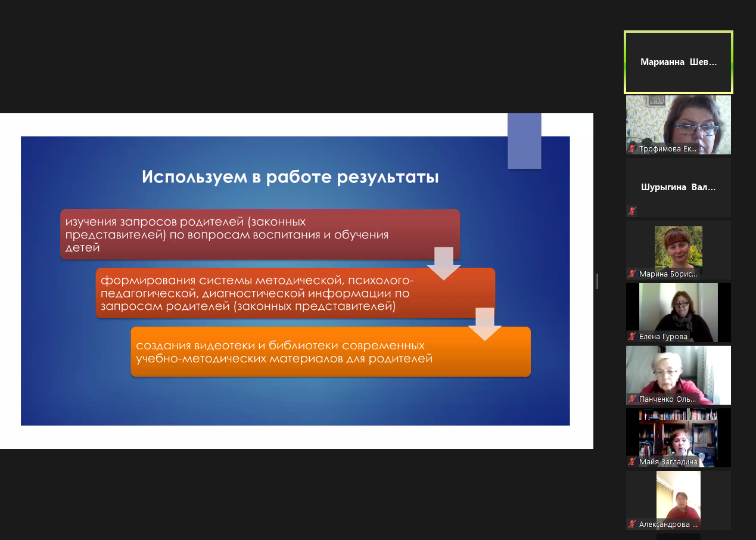Click the blue bookmark rectangle atop slide

tap(524, 141)
